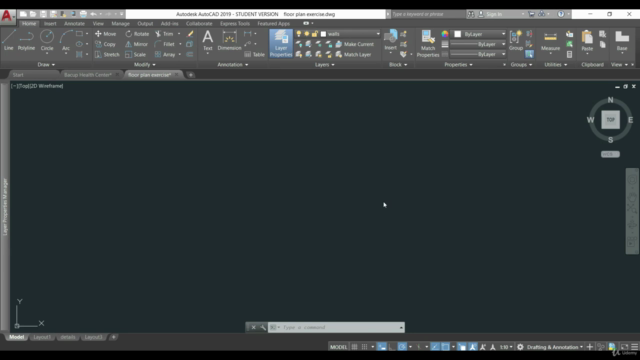Click the TOP face of the ViewCube
Image resolution: width=640 pixels, height=360 pixels.
610,120
